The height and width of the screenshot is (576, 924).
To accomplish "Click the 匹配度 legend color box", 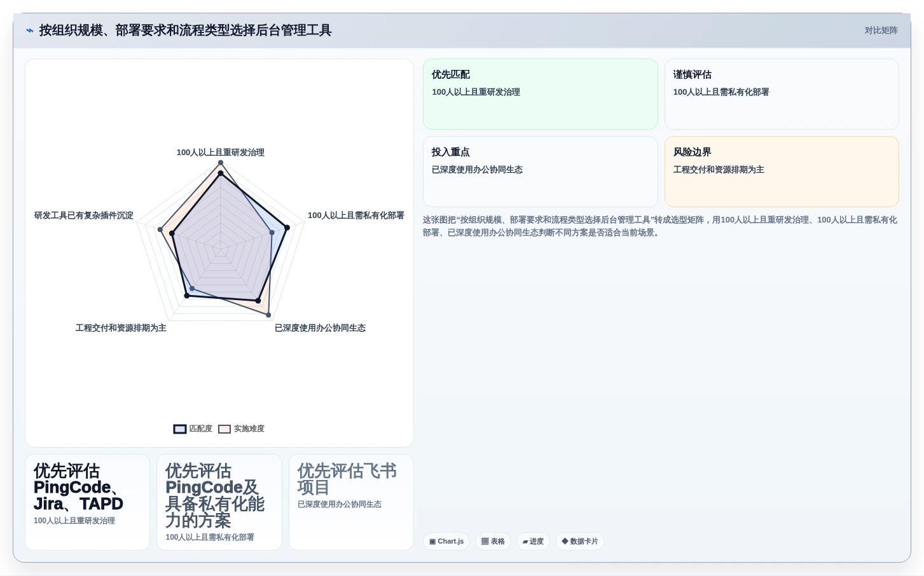I will tap(180, 429).
